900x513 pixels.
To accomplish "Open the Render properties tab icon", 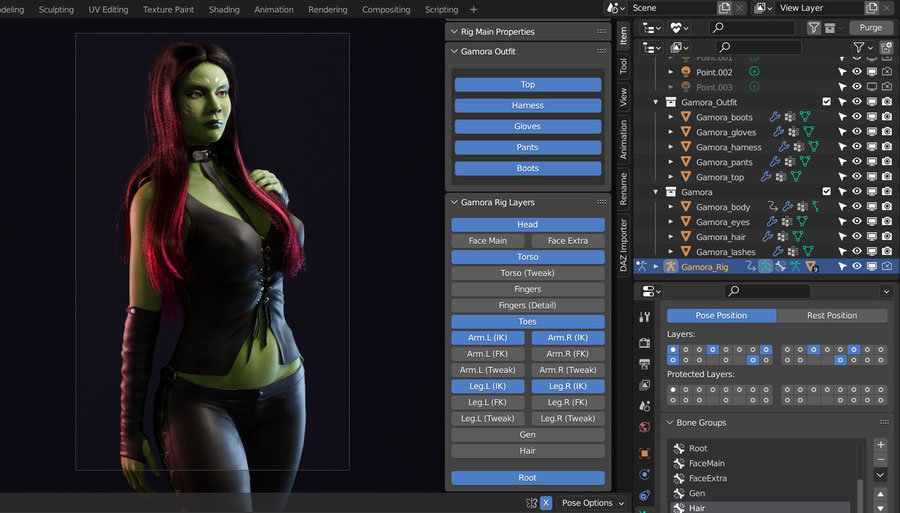I will [645, 343].
